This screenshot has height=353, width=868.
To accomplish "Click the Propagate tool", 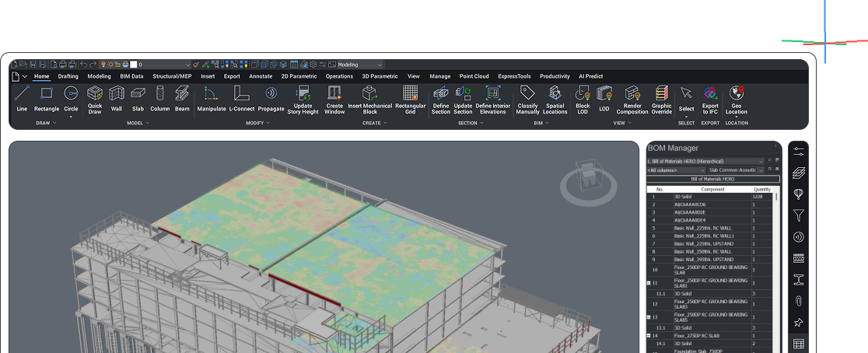I will [271, 99].
